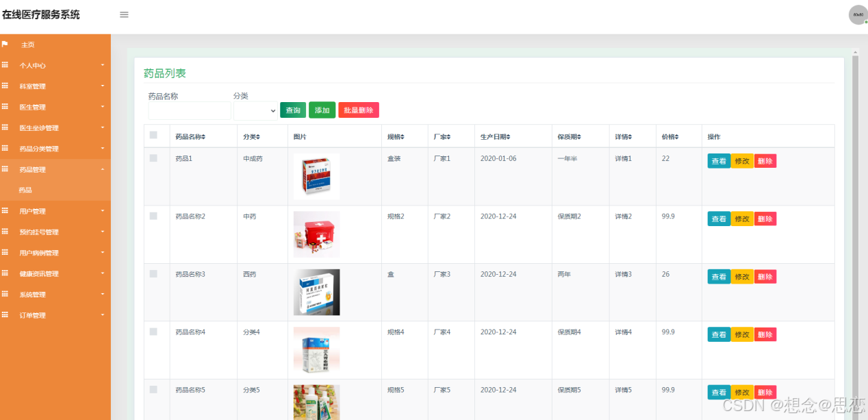Click the grid icon beside 科室管理
868x420 pixels.
click(5, 86)
